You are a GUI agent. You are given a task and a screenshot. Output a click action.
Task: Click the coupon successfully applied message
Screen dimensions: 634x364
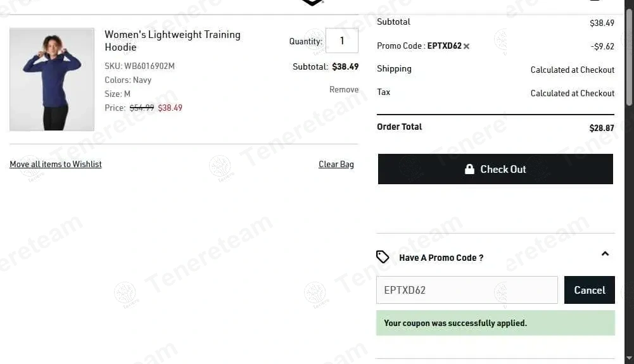tap(455, 323)
